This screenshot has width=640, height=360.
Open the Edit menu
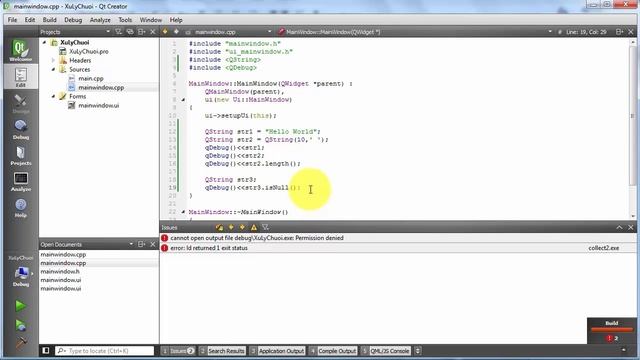click(x=30, y=20)
